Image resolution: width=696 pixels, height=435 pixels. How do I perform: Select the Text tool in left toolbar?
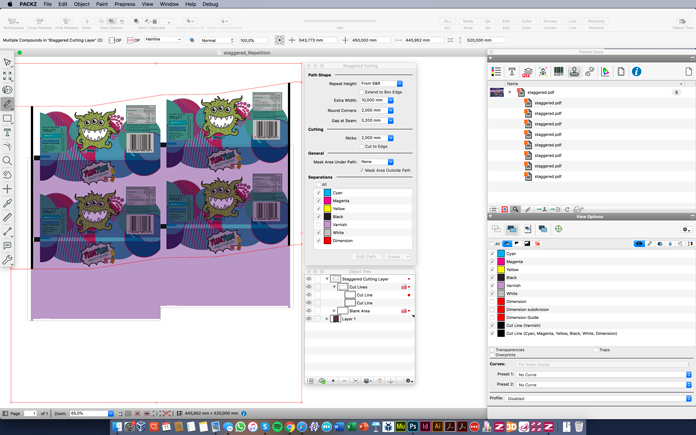click(7, 132)
